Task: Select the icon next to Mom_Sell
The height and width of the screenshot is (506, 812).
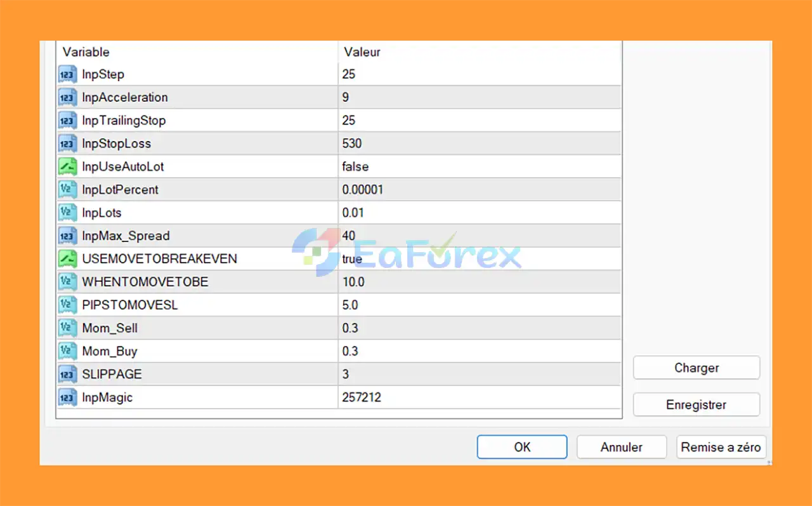Action: (x=68, y=328)
